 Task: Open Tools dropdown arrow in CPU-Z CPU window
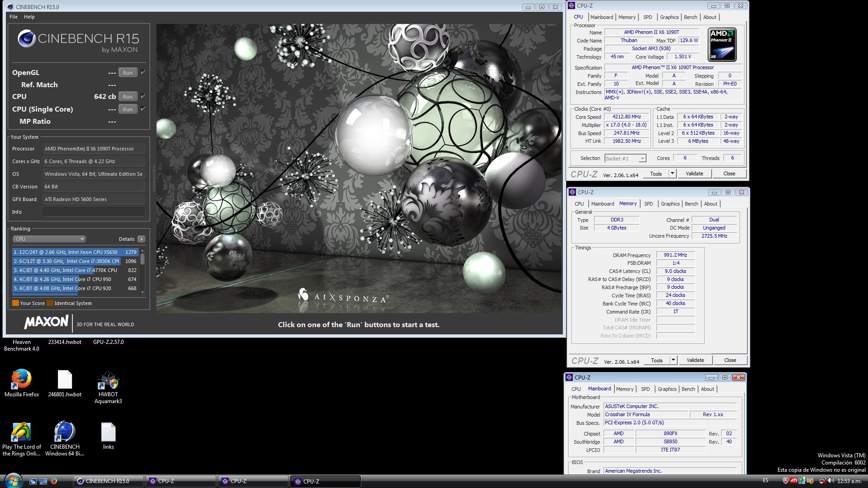pyautogui.click(x=672, y=174)
